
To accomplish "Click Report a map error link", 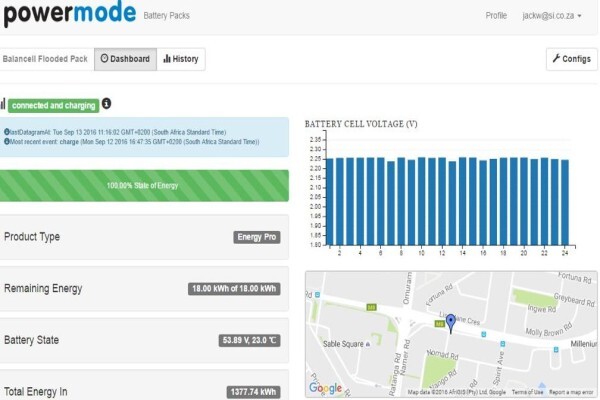I will click(571, 392).
